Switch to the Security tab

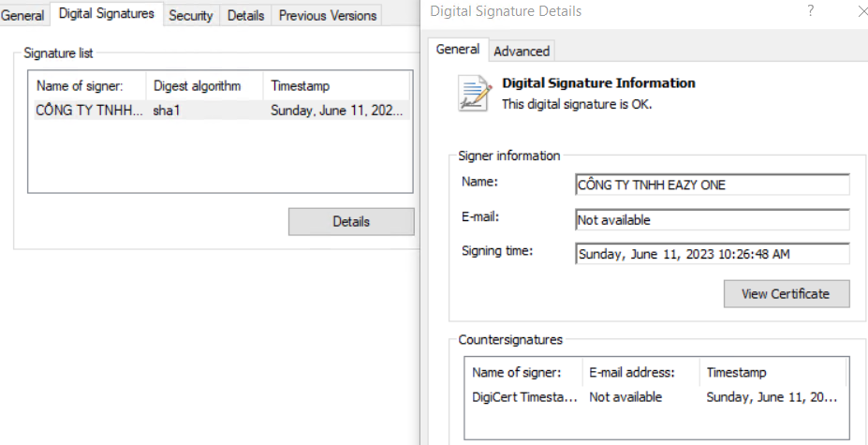click(x=191, y=15)
